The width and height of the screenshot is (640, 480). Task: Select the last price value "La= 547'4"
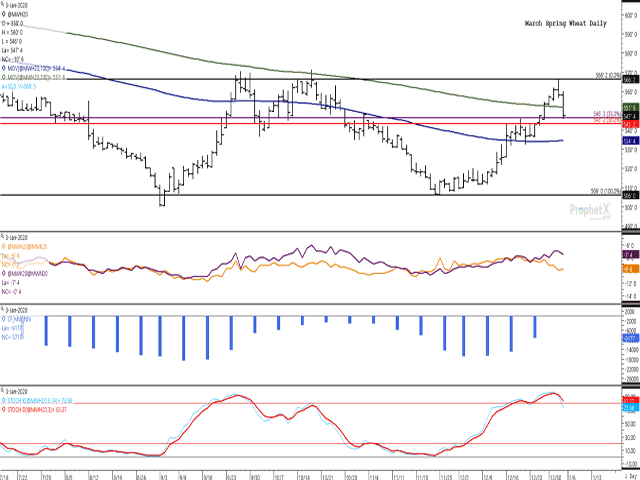pyautogui.click(x=12, y=50)
